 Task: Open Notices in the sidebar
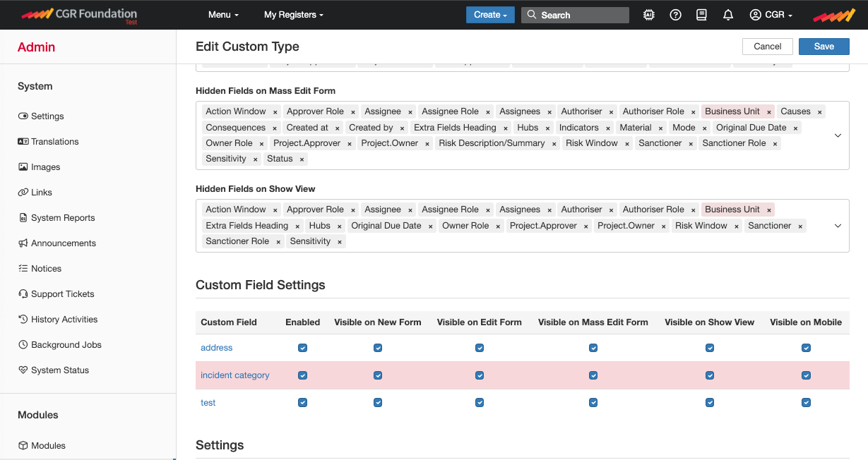coord(46,268)
